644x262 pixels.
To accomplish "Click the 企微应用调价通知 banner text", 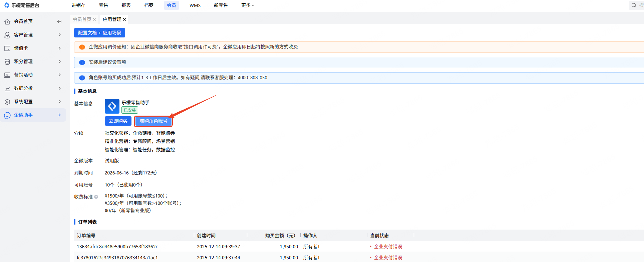I will (x=193, y=47).
